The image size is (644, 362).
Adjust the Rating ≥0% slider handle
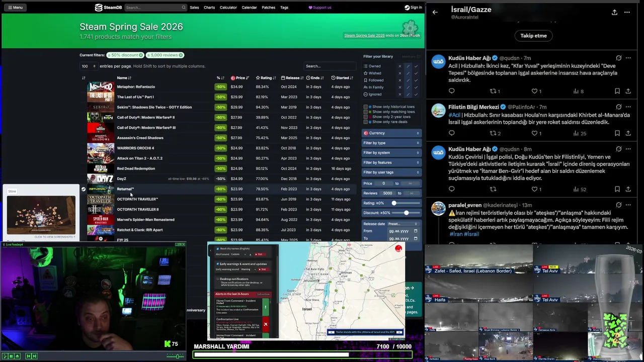(394, 203)
